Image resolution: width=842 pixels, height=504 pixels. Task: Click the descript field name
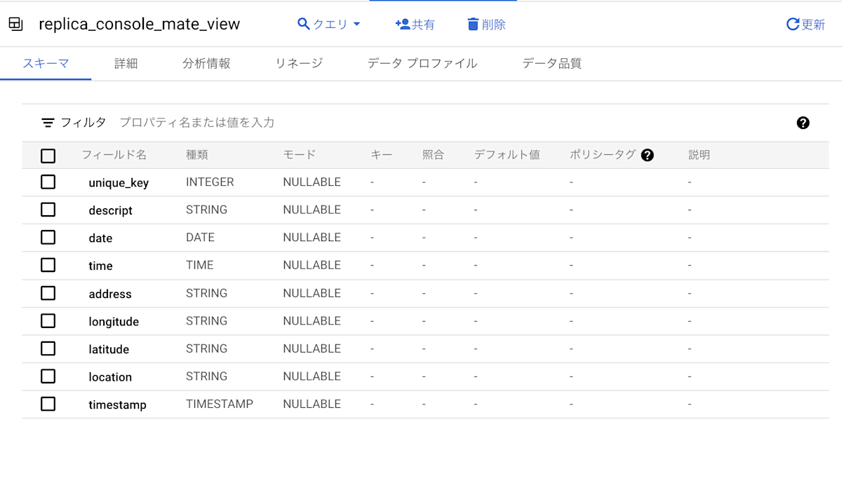point(110,210)
